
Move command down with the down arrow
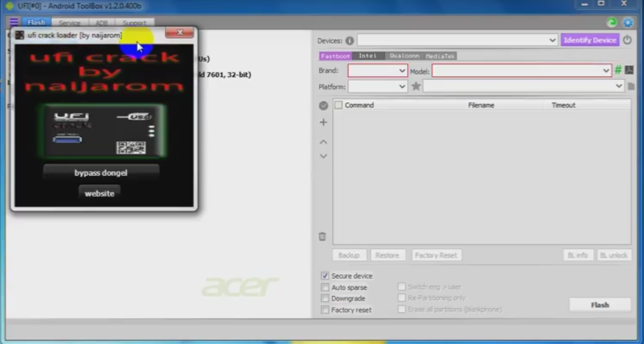pyautogui.click(x=324, y=156)
